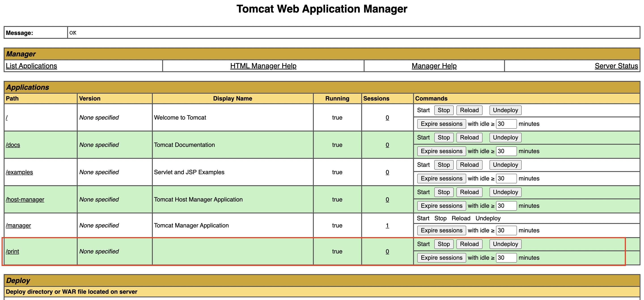Focus idle minutes field for /host-manager row

coord(506,206)
